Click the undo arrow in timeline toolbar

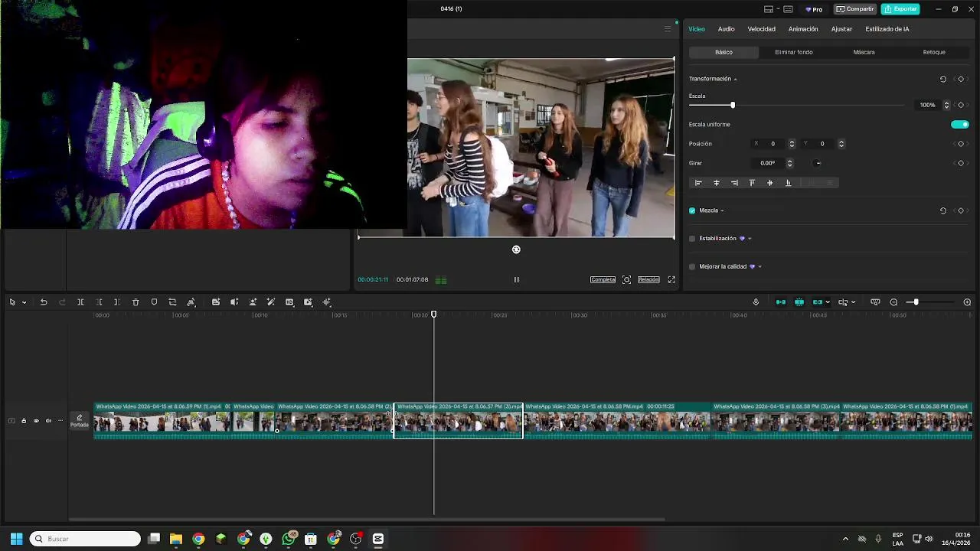click(44, 302)
